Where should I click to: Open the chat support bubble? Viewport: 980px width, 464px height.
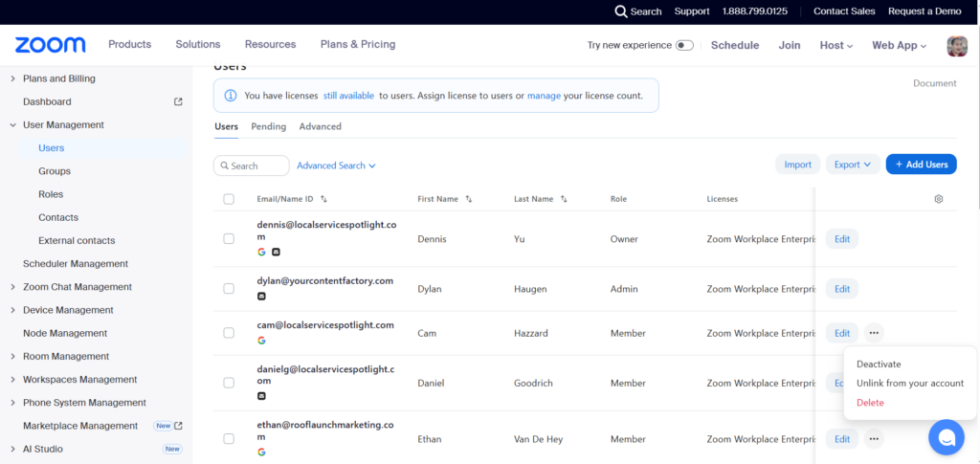(947, 437)
